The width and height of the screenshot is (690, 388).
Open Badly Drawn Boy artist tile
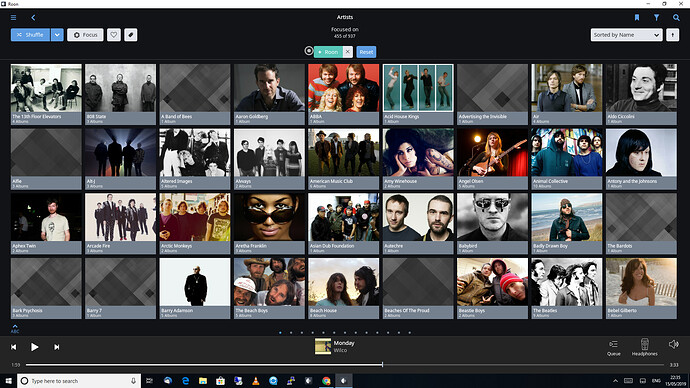(567, 223)
